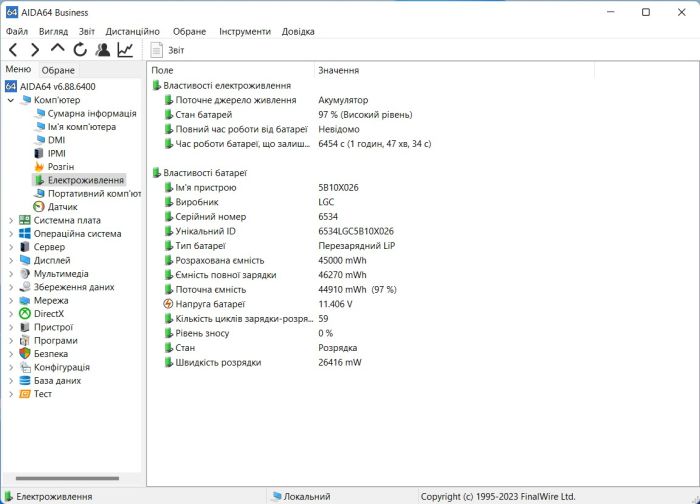Select the Розгін flame icon item
The image size is (700, 504).
tap(39, 167)
